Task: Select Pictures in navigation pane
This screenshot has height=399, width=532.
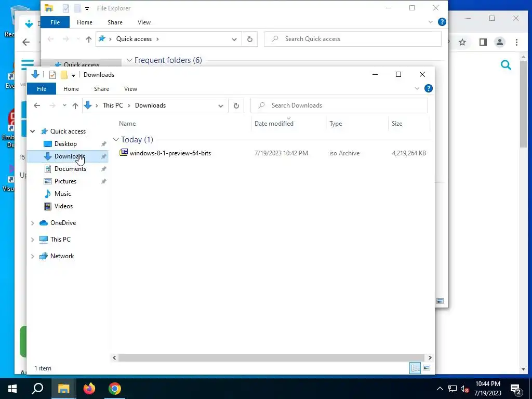Action: tap(65, 181)
